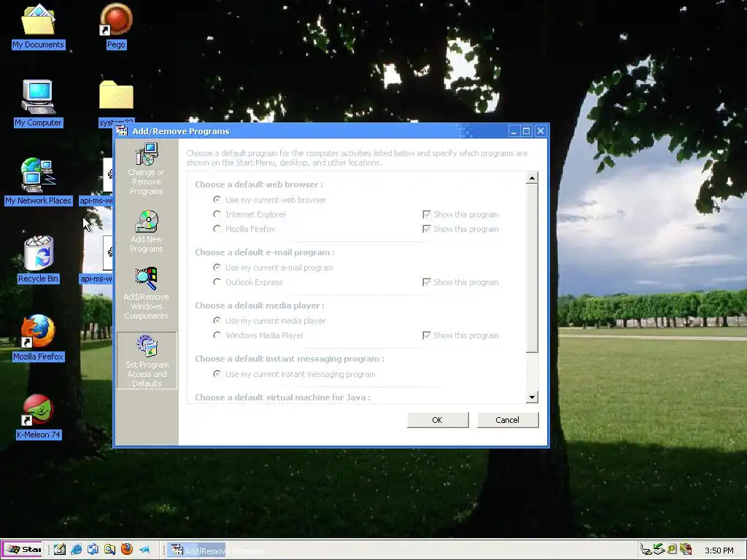Click the magnifier search quick launch icon
The width and height of the screenshot is (747, 560).
pos(109,549)
